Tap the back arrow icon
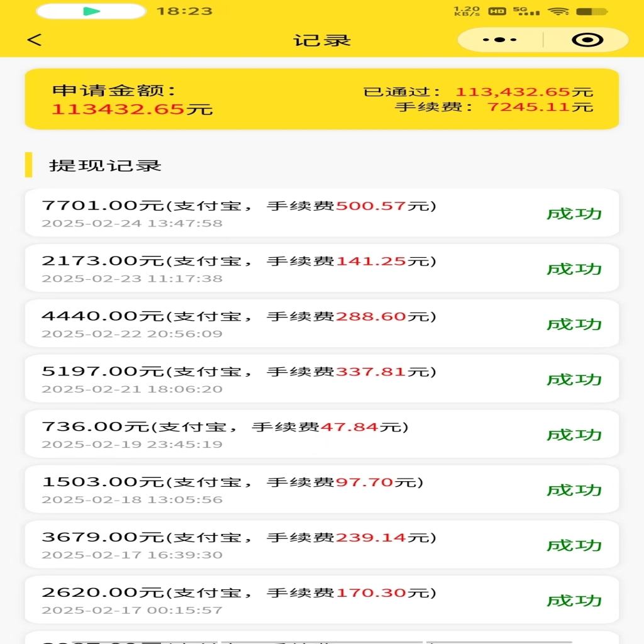 click(35, 40)
